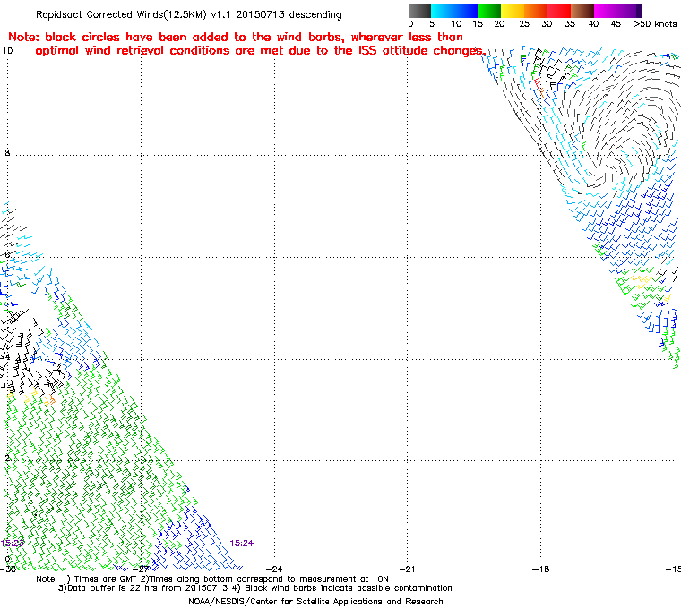681x616 pixels.
Task: Click the '45' label on the color scale
Action: (616, 24)
